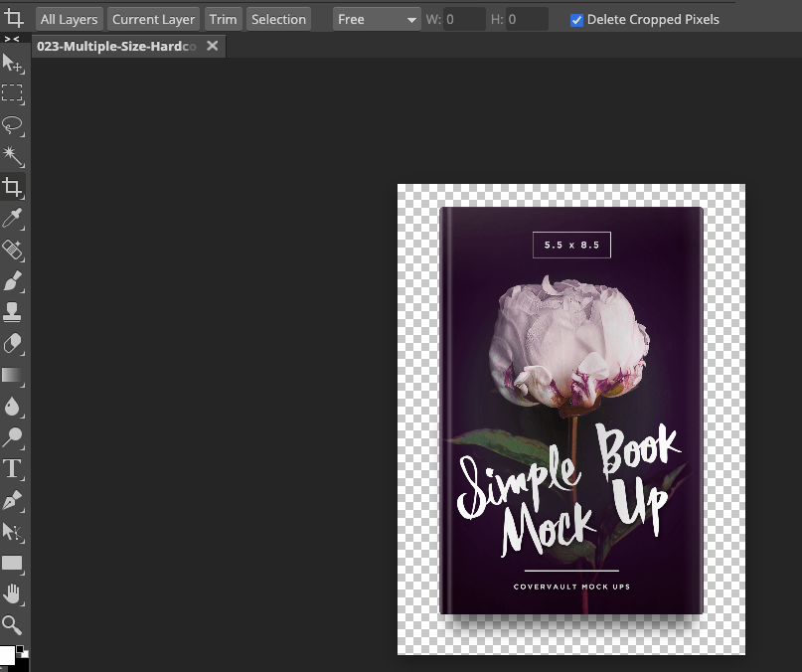Activate the Hand tool
802x672 pixels.
[x=12, y=594]
